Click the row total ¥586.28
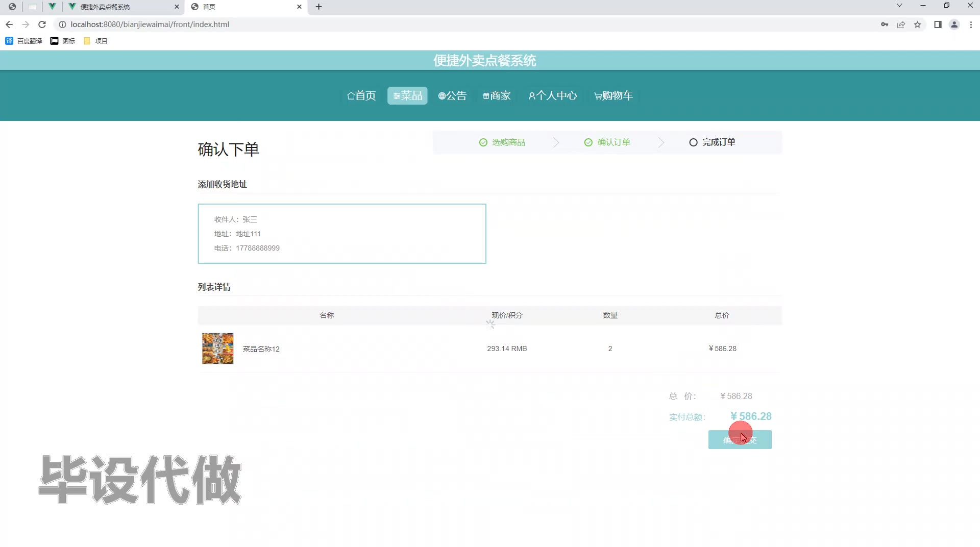This screenshot has width=980, height=547. tap(722, 349)
